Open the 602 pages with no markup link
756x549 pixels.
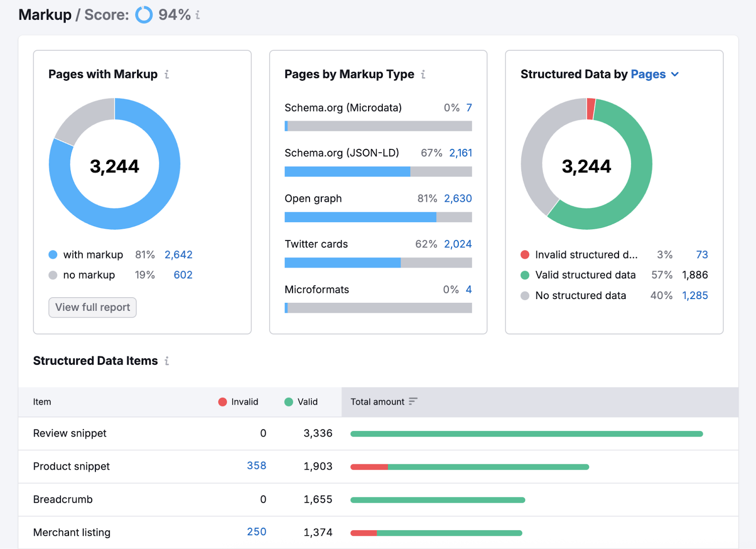click(x=183, y=274)
